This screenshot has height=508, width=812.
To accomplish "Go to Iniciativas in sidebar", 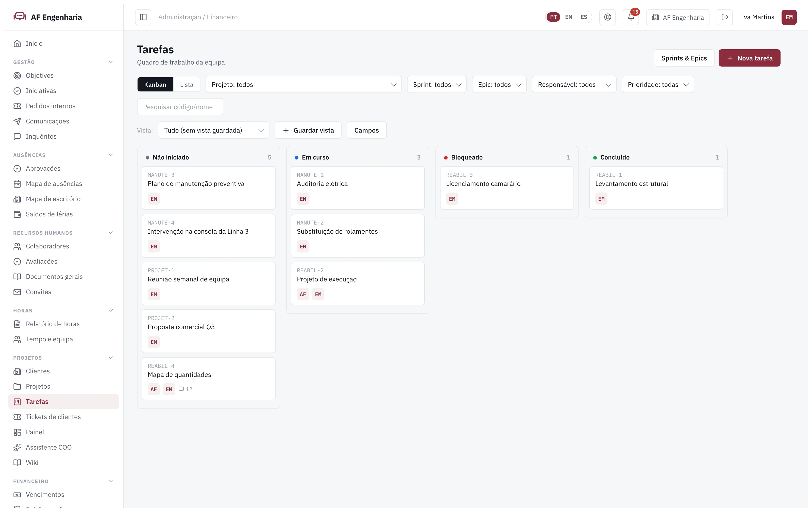I will (x=63, y=91).
